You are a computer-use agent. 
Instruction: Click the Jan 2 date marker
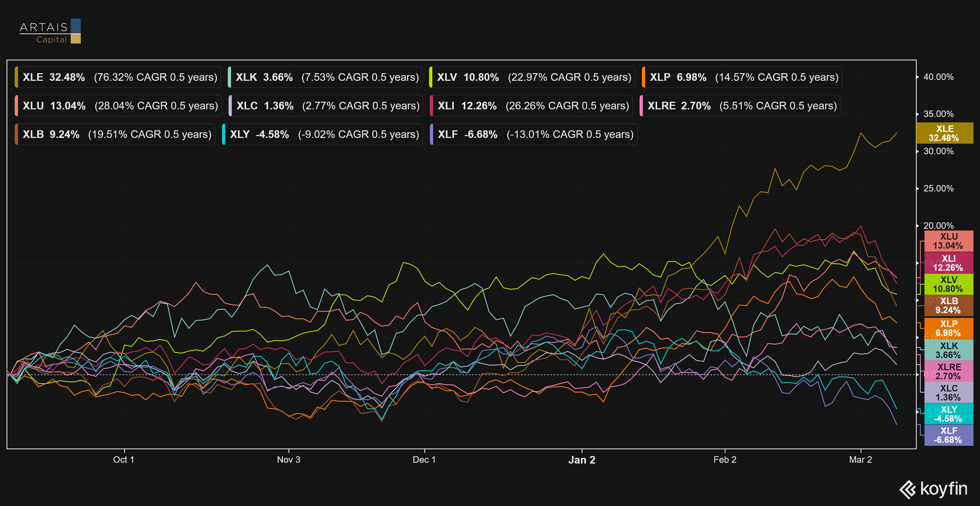582,460
